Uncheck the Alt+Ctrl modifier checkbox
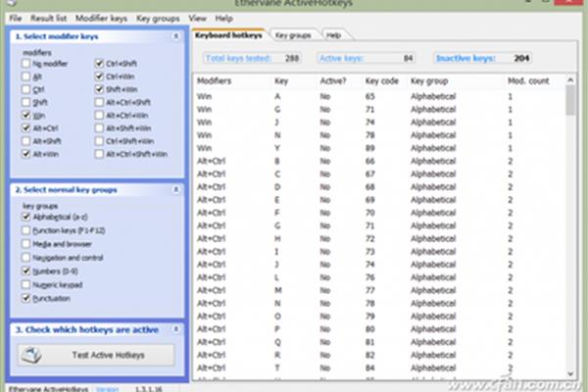Viewport: 588px width, 392px height. coord(25,128)
